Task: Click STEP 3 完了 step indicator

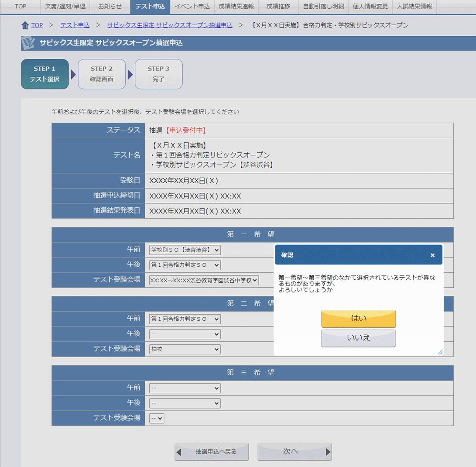Action: [158, 74]
